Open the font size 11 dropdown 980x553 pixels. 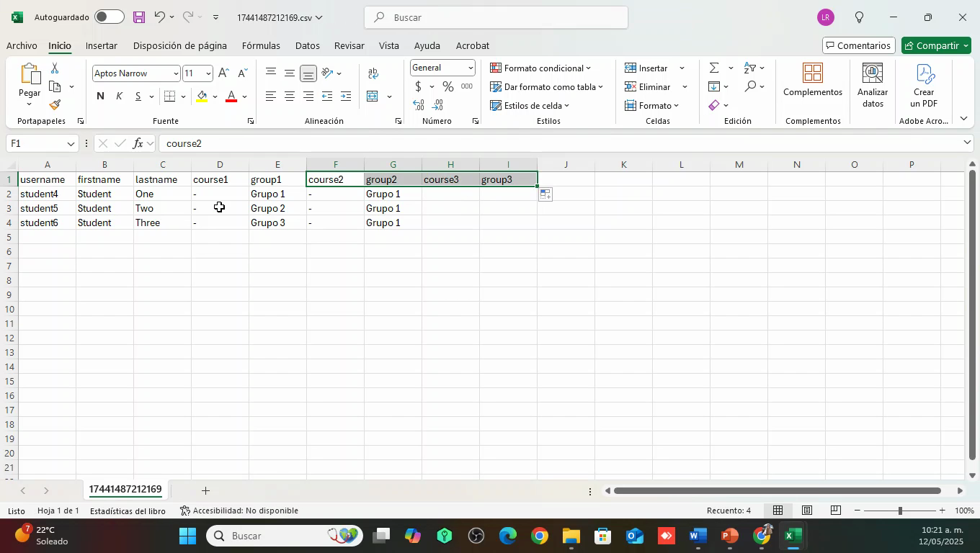(208, 73)
